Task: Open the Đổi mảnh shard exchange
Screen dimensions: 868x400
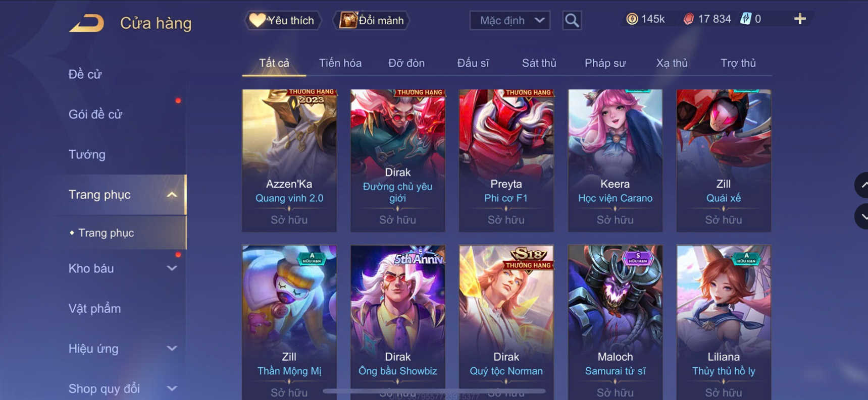Action: [371, 21]
